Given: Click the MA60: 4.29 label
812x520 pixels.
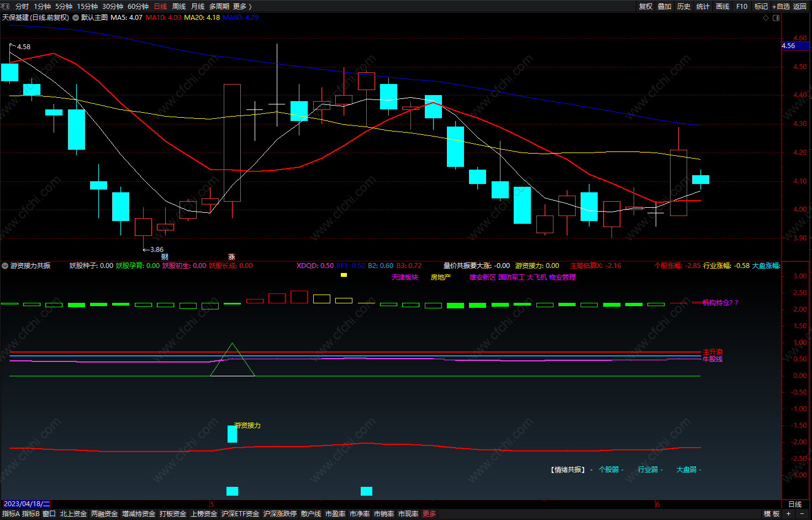Looking at the screenshot, I should point(241,18).
